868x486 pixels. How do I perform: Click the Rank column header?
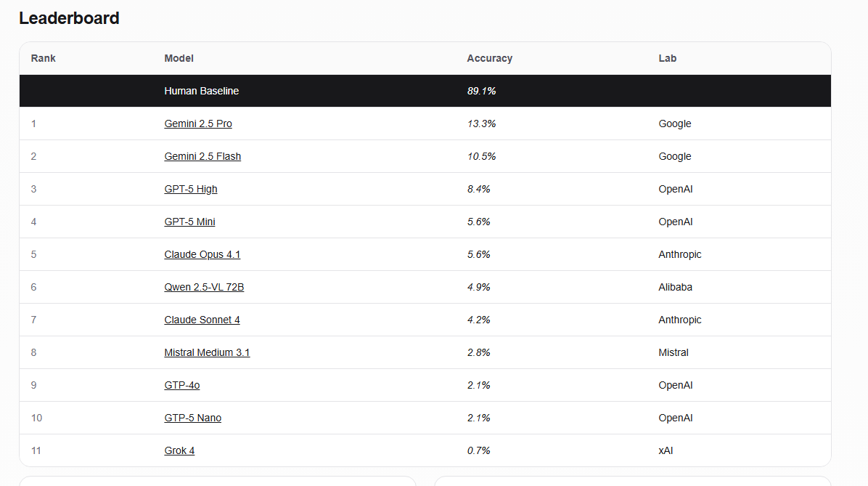[44, 58]
